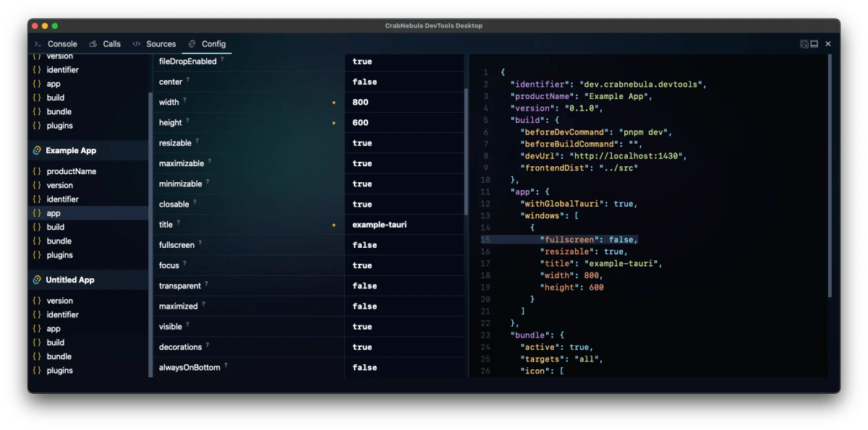Open help icon next to closable
This screenshot has width=868, height=430.
tap(195, 202)
